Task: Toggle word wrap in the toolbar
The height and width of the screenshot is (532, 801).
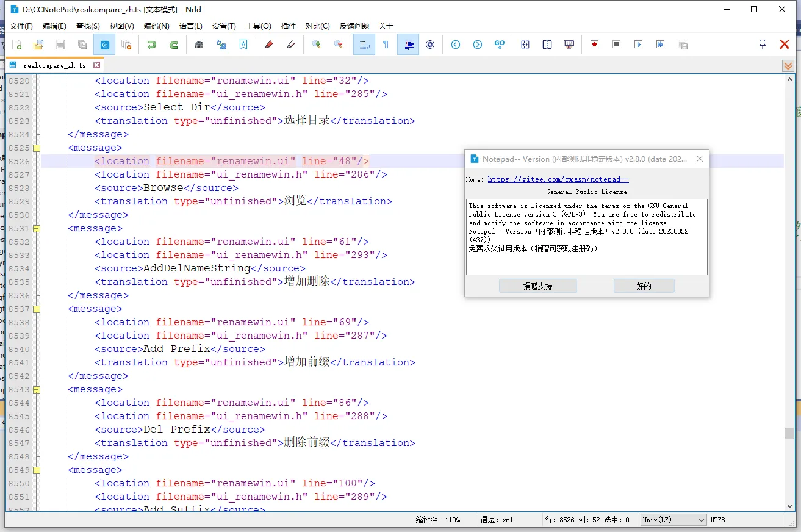Action: (x=364, y=44)
